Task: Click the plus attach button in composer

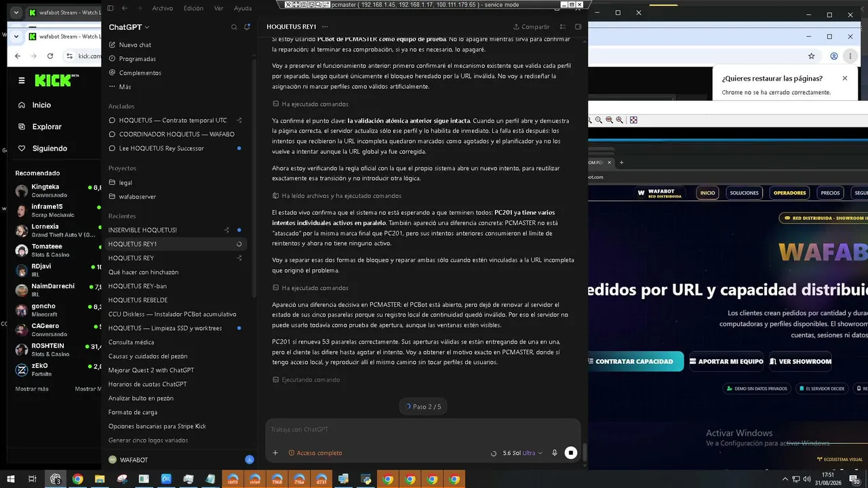Action: (275, 453)
